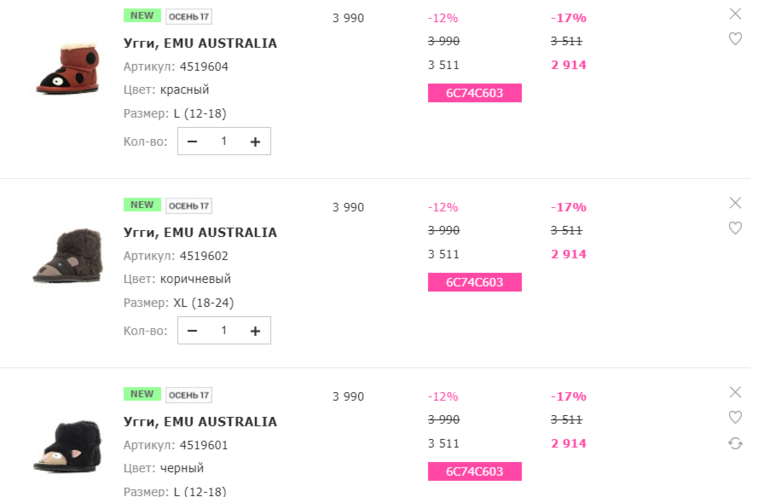Decrease quantity of brown ugg boots
The height and width of the screenshot is (497, 770).
[x=192, y=331]
